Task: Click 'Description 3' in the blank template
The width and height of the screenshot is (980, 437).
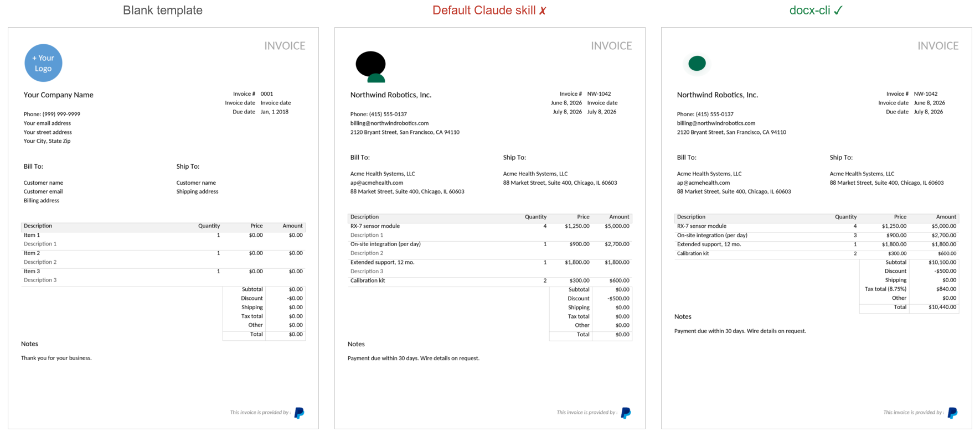Action: [40, 280]
